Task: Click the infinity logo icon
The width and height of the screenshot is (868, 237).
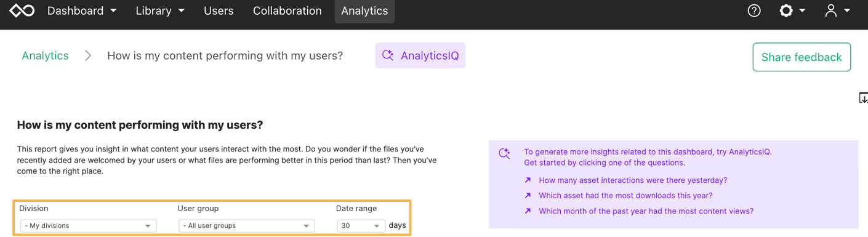Action: click(x=22, y=10)
